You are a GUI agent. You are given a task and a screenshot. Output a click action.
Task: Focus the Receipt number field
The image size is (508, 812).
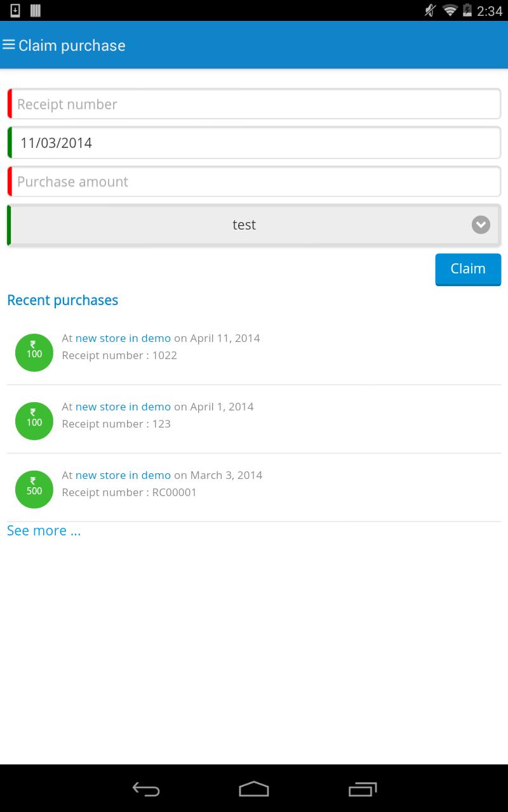pyautogui.click(x=254, y=103)
